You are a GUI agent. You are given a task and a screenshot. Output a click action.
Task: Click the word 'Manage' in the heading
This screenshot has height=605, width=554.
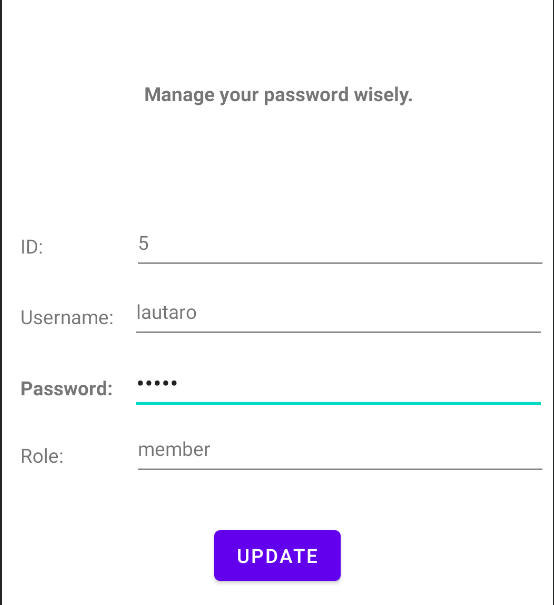click(179, 96)
